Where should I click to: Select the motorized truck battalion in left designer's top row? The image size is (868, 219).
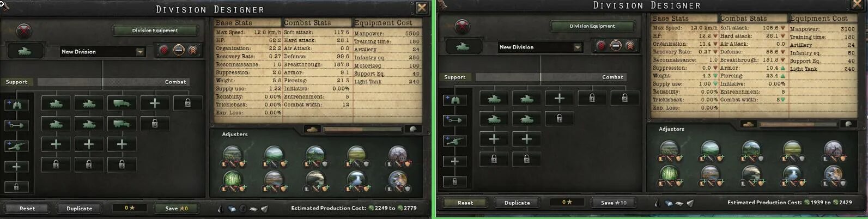coord(122,103)
